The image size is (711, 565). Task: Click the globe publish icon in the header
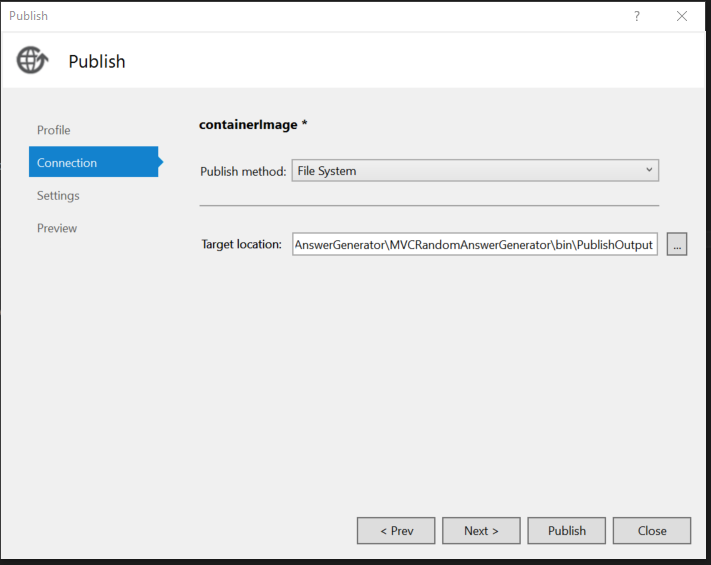click(x=32, y=61)
